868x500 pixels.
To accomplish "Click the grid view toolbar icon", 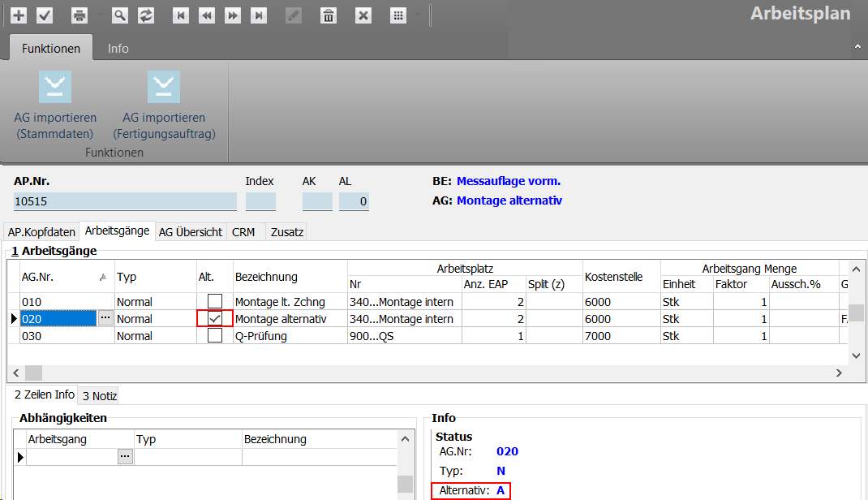I will (x=398, y=15).
